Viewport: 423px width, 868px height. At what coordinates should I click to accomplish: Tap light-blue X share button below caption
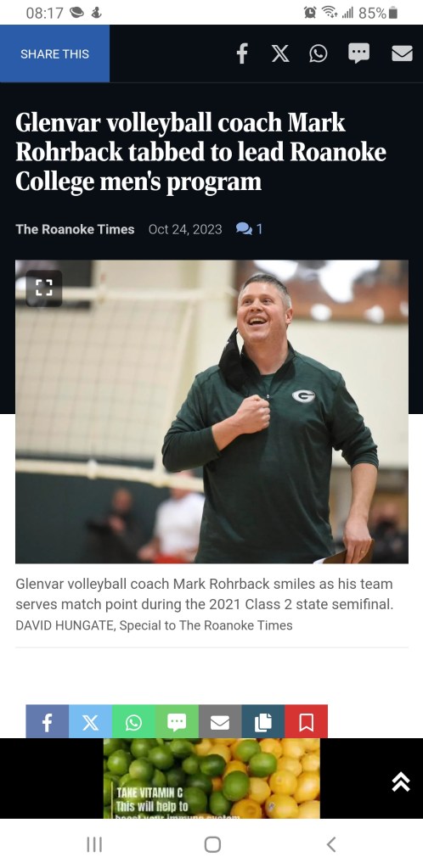90,722
